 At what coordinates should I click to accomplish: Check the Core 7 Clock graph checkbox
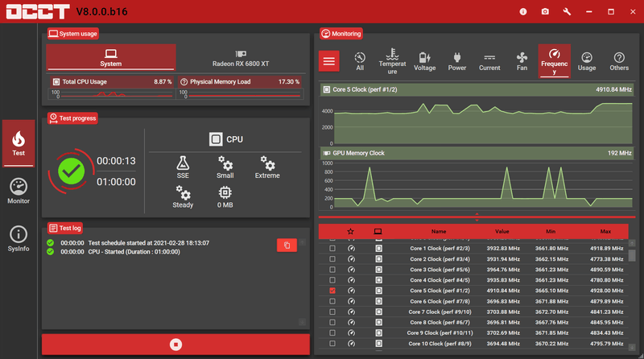[x=332, y=312]
